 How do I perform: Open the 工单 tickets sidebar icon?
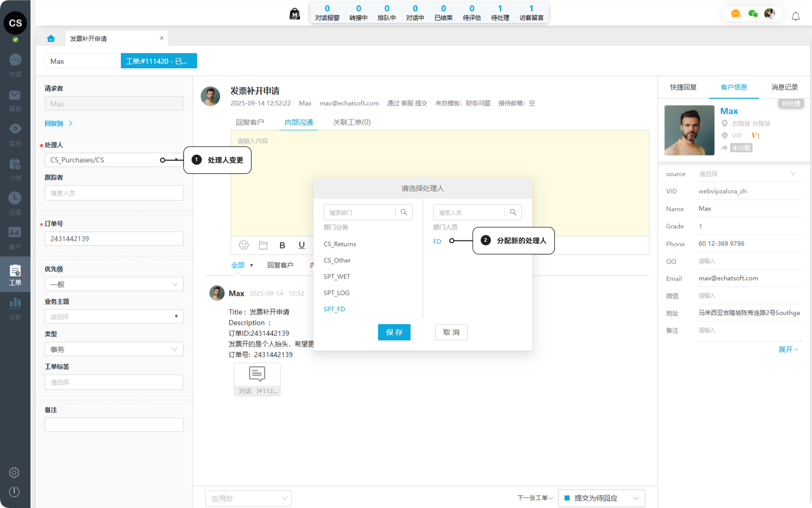(x=15, y=275)
